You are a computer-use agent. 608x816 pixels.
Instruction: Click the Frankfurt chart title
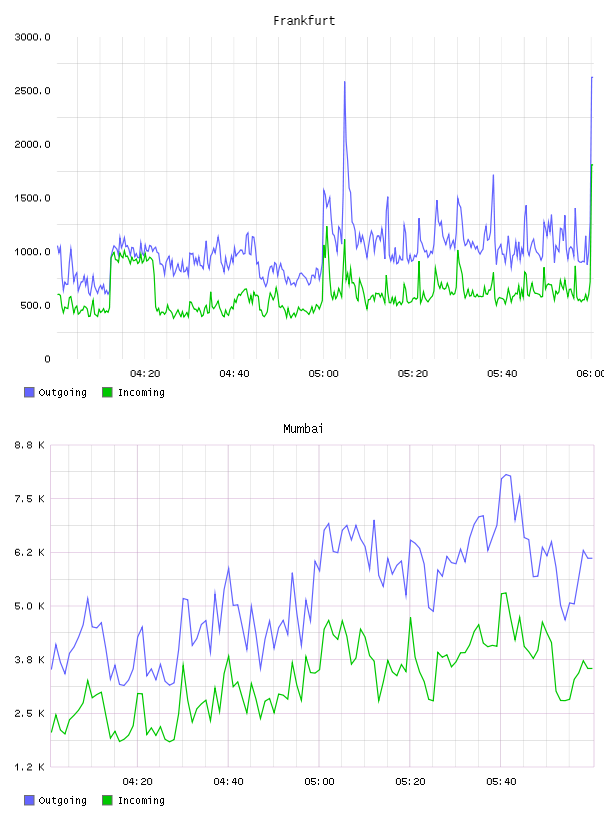304,21
